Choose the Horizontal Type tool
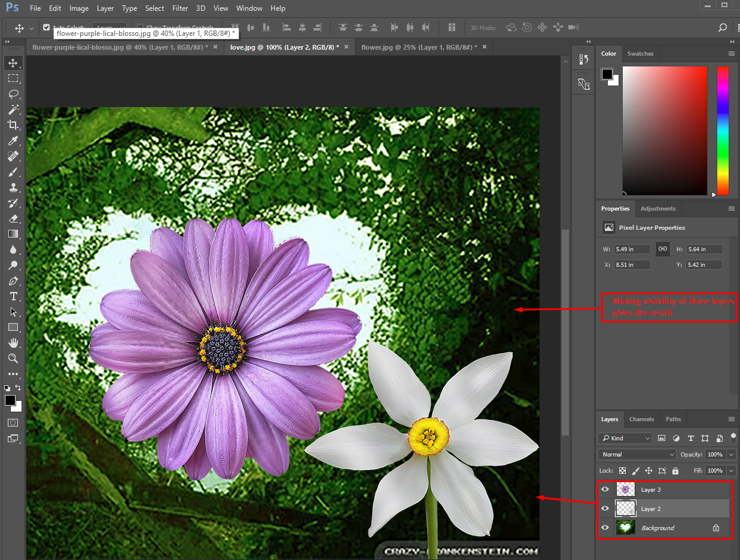 (14, 296)
